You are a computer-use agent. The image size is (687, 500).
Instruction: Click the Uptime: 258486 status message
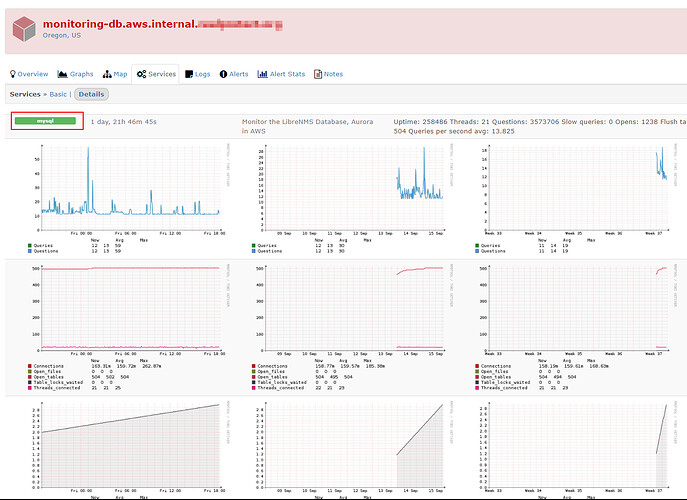point(540,126)
